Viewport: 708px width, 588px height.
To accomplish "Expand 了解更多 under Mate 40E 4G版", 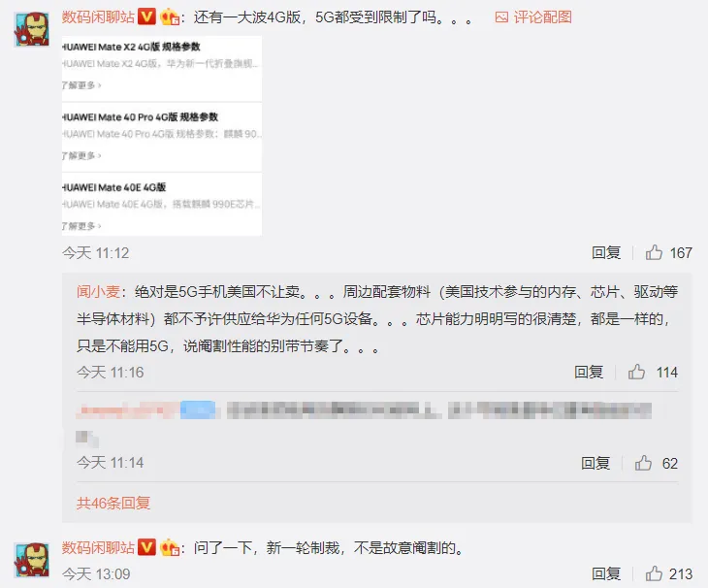I will 81,226.
